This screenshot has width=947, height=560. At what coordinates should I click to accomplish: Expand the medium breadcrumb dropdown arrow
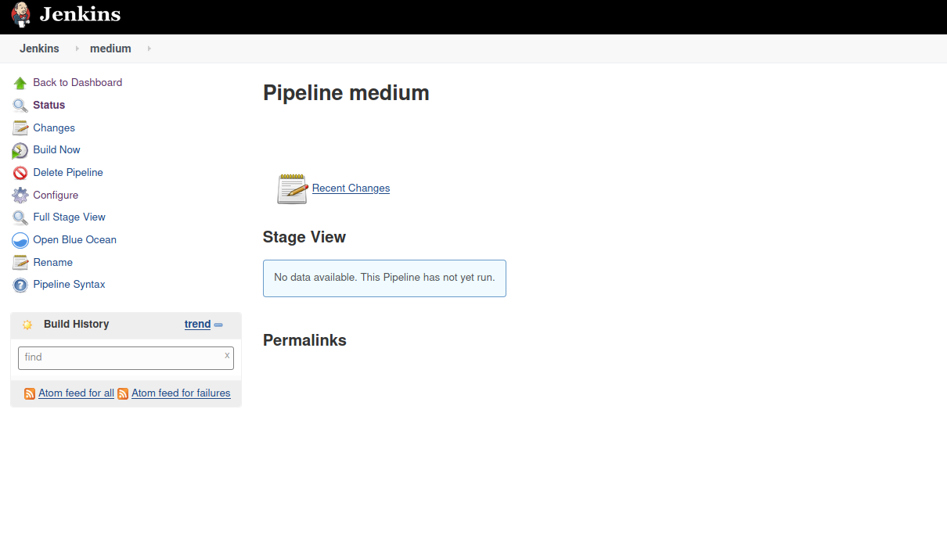(x=149, y=48)
